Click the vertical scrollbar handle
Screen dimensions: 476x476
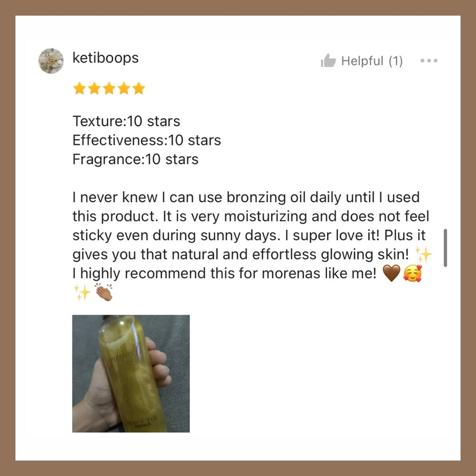coord(445,248)
